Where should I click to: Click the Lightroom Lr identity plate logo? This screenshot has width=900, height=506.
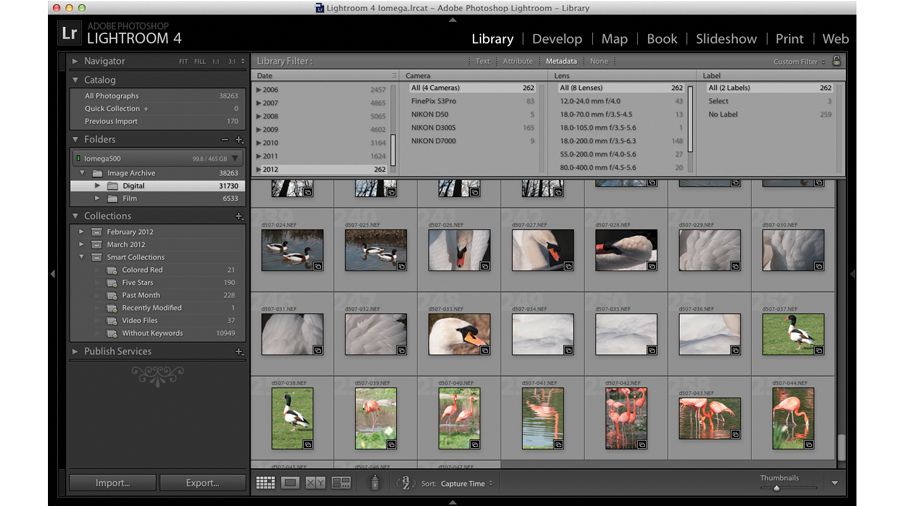pyautogui.click(x=69, y=33)
